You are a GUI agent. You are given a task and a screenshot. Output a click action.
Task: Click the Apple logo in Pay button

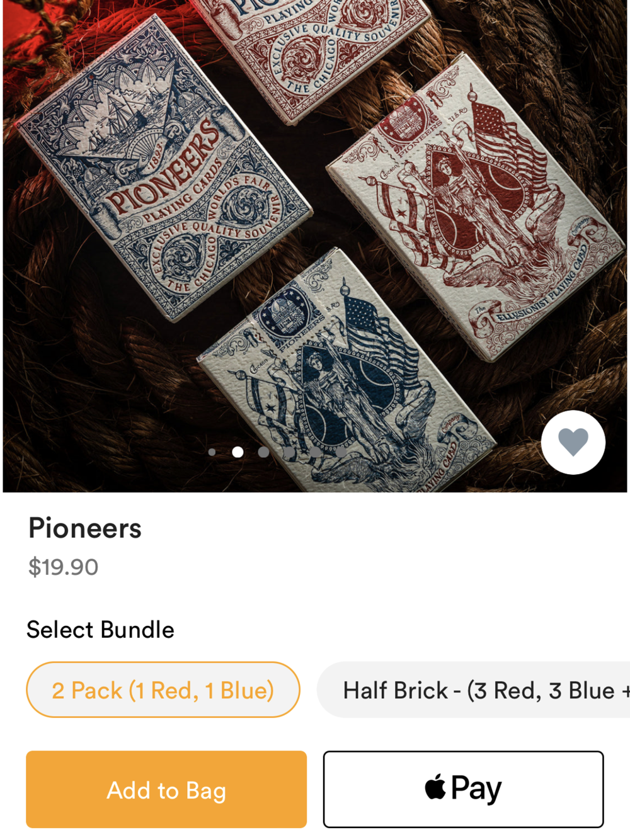435,787
